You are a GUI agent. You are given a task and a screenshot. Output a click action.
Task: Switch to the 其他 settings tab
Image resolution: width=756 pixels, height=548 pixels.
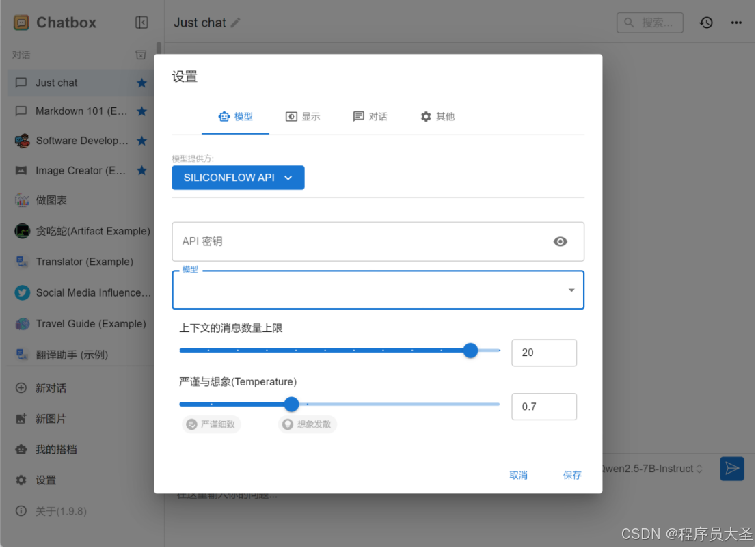(x=437, y=117)
